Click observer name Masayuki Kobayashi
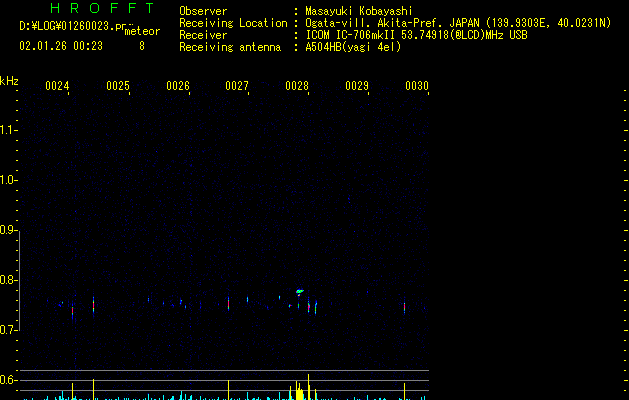This screenshot has width=629, height=400. (359, 11)
